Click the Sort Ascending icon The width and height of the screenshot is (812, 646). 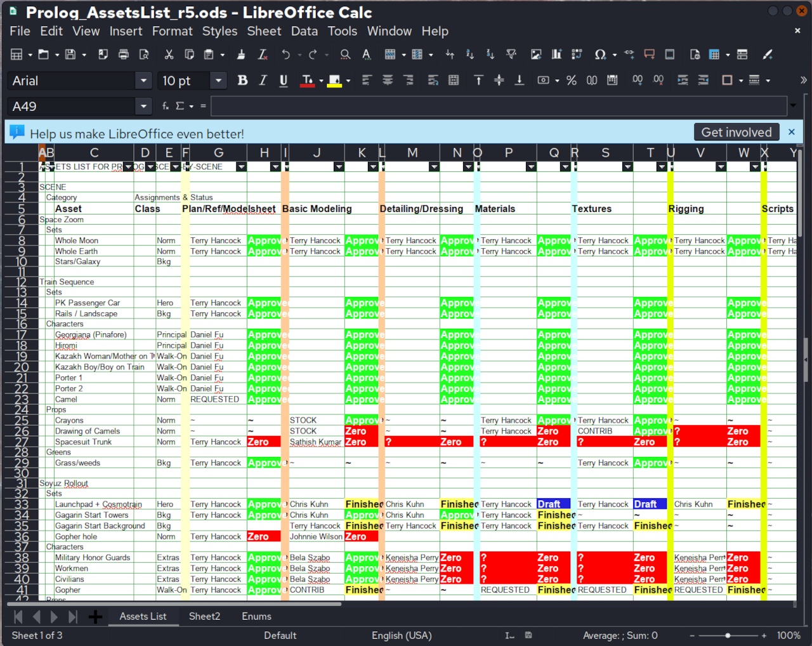click(x=470, y=55)
